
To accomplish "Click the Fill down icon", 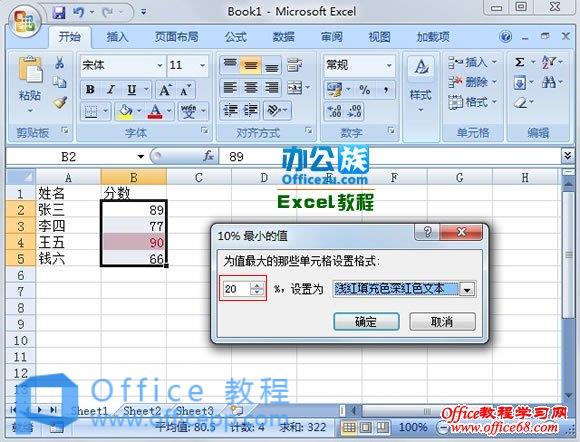I will [x=520, y=82].
